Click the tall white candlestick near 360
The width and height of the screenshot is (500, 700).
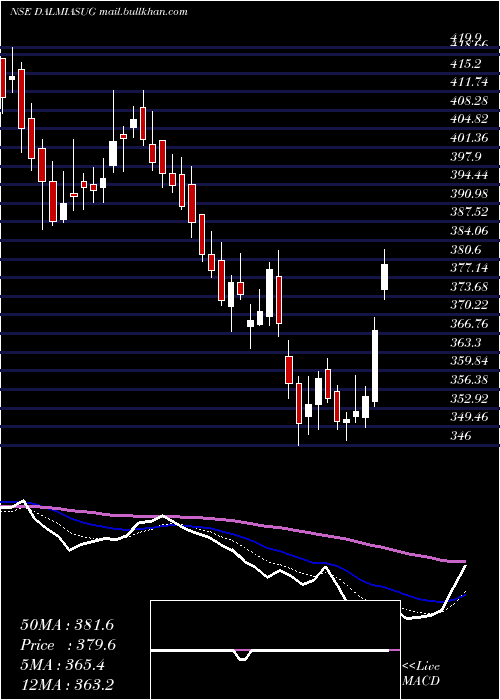pos(375,366)
